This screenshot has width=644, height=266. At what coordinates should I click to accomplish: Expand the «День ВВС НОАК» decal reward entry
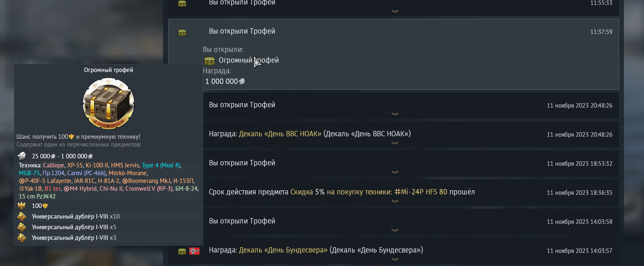395,143
